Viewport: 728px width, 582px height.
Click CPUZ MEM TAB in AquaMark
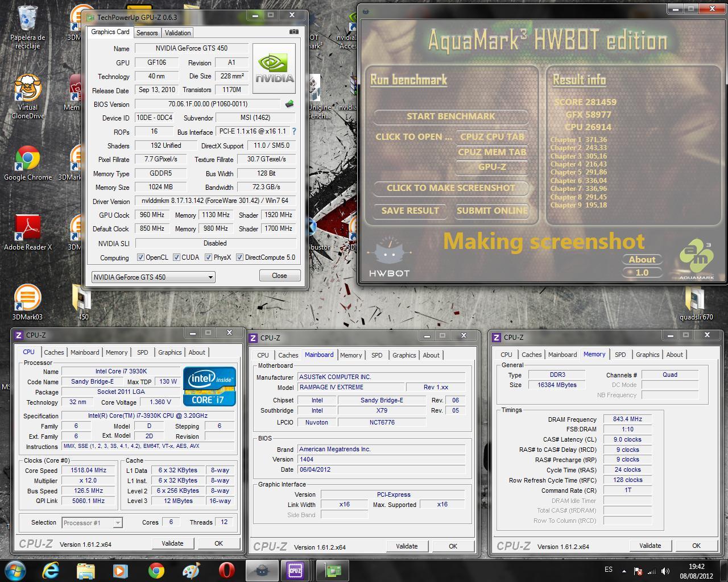(x=493, y=152)
